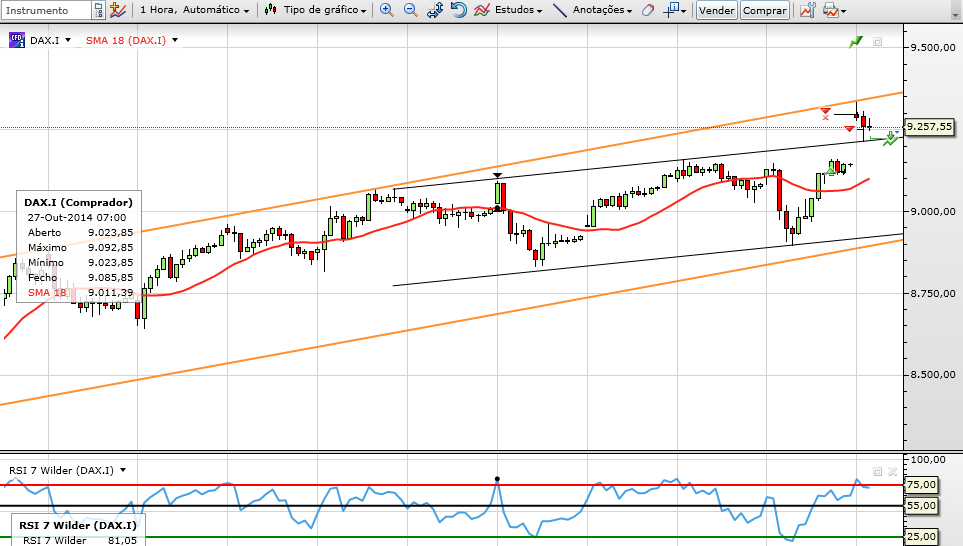Click the 27-Out-2014 07:00 date text
Image resolution: width=963 pixels, height=546 pixels.
click(x=77, y=217)
